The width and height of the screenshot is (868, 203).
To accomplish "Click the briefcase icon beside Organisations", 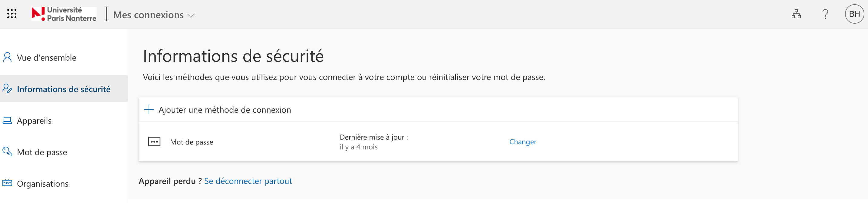I will point(7,183).
